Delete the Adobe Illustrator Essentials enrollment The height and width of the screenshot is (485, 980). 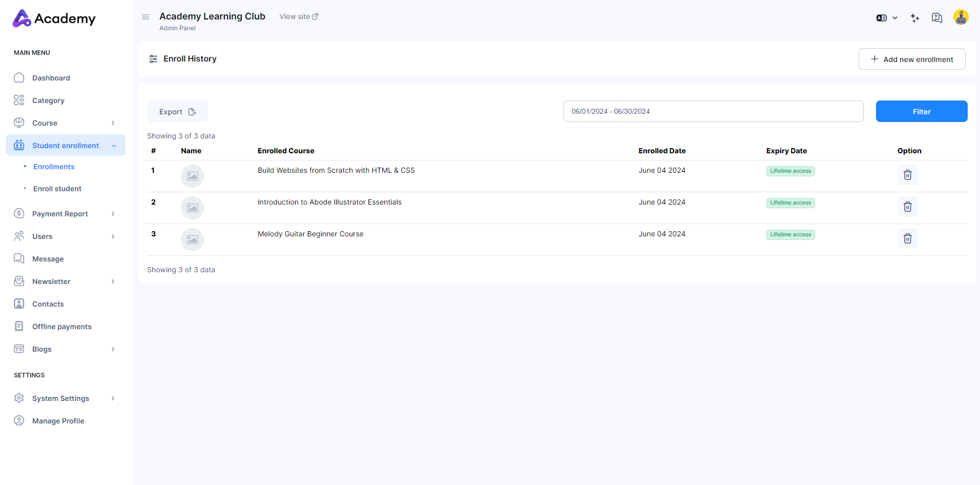[907, 207]
